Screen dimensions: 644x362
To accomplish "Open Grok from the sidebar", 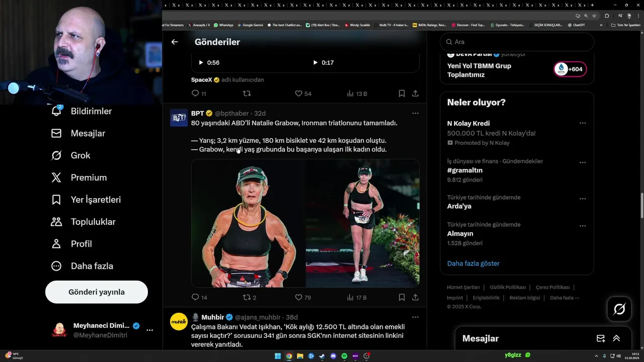I will point(70,155).
